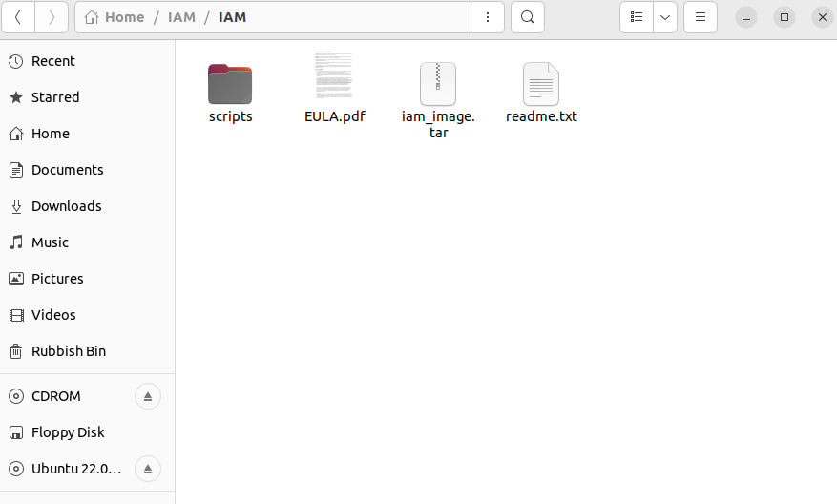Go back with the back arrow
Screen dimensions: 837x504
tap(18, 17)
